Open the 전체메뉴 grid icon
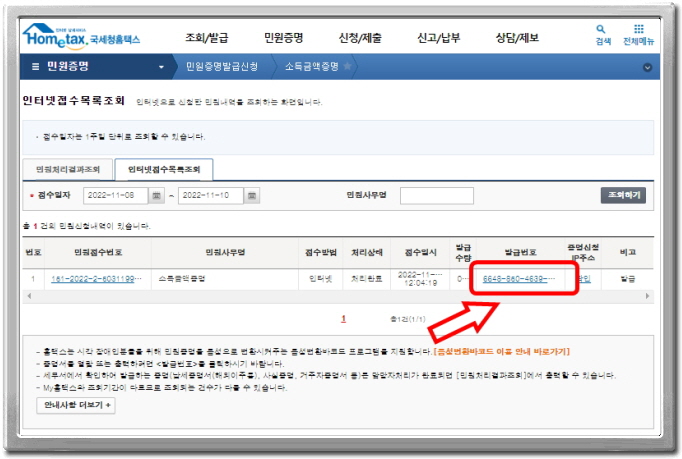 [x=638, y=35]
